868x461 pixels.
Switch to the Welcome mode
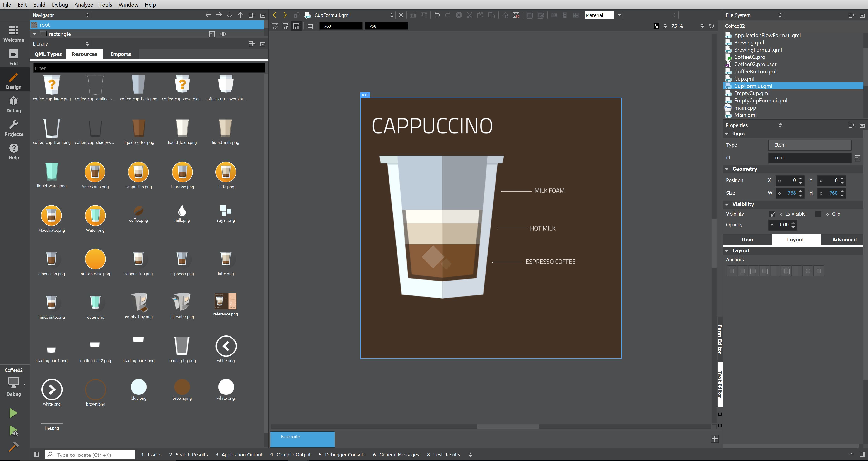(13, 33)
